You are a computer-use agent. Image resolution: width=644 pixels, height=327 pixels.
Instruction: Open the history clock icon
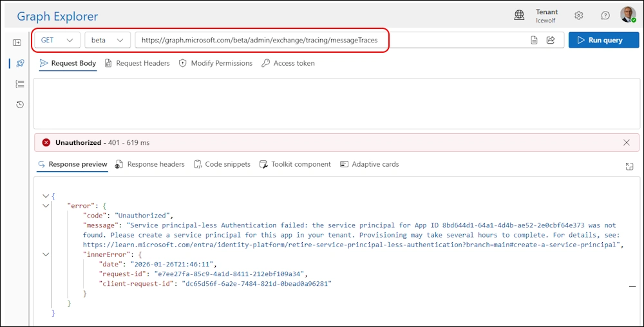(x=20, y=104)
